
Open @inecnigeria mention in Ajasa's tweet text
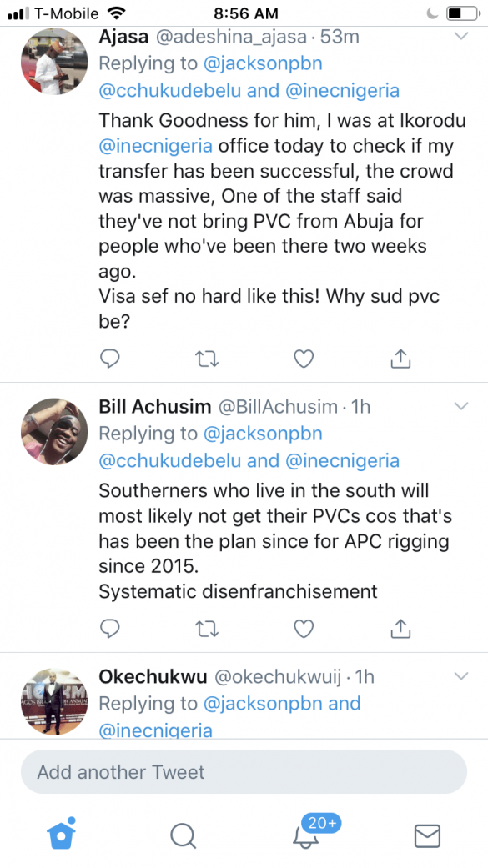[156, 146]
